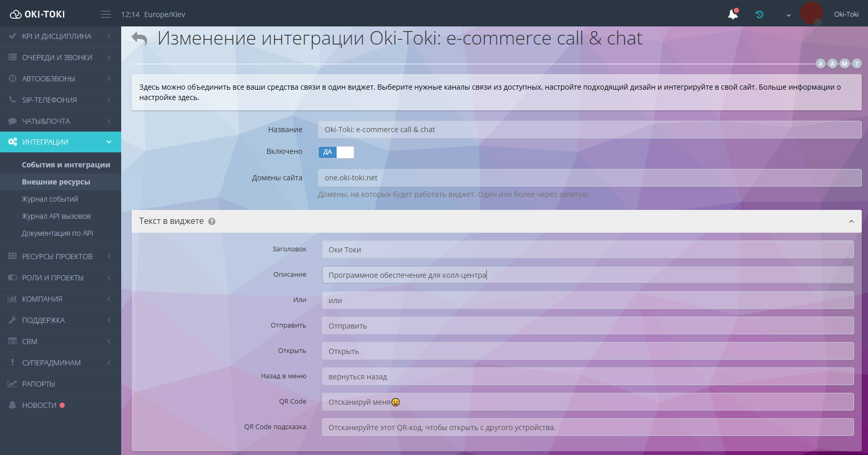Open the dropdown chevron next to avatar
Image resolution: width=868 pixels, height=455 pixels.
click(x=788, y=15)
